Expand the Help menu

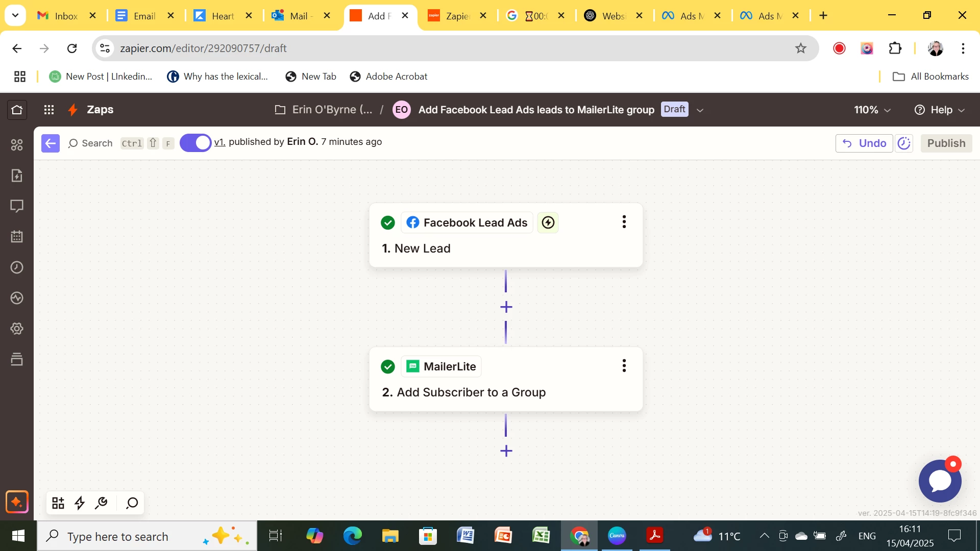(940, 110)
